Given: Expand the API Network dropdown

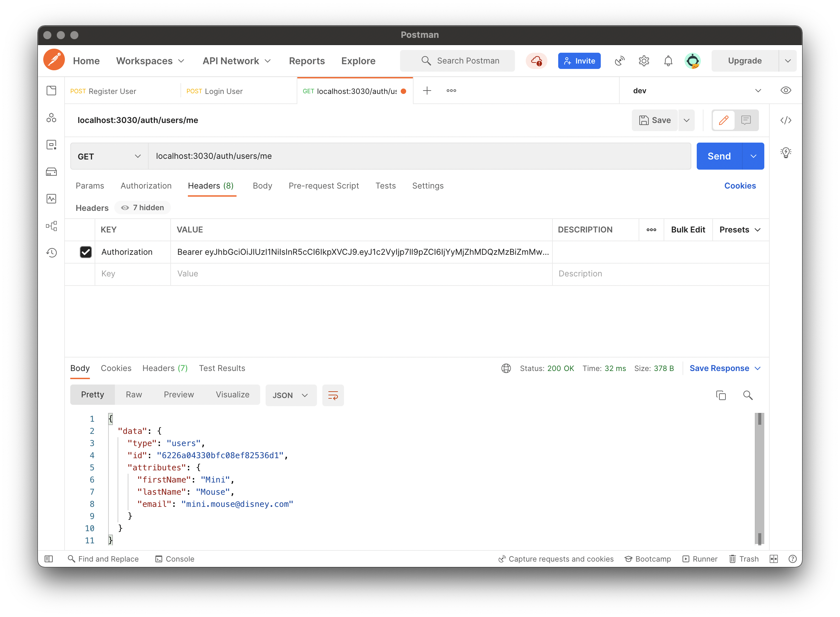Looking at the screenshot, I should 237,60.
